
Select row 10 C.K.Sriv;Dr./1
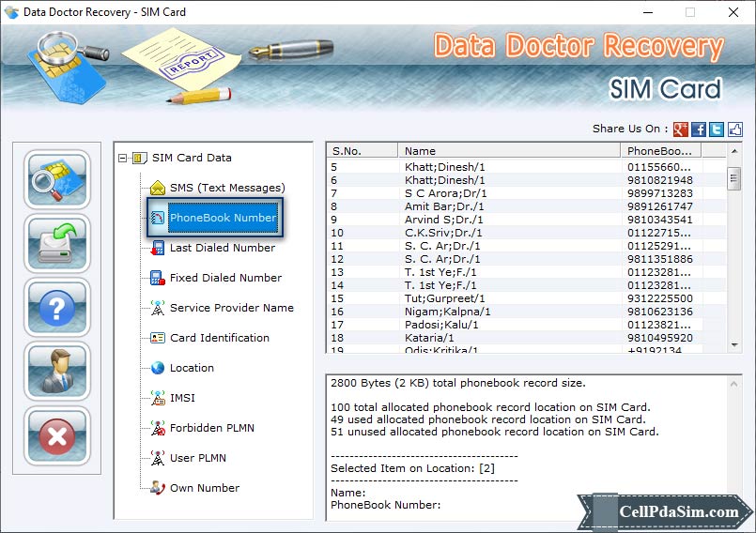527,233
